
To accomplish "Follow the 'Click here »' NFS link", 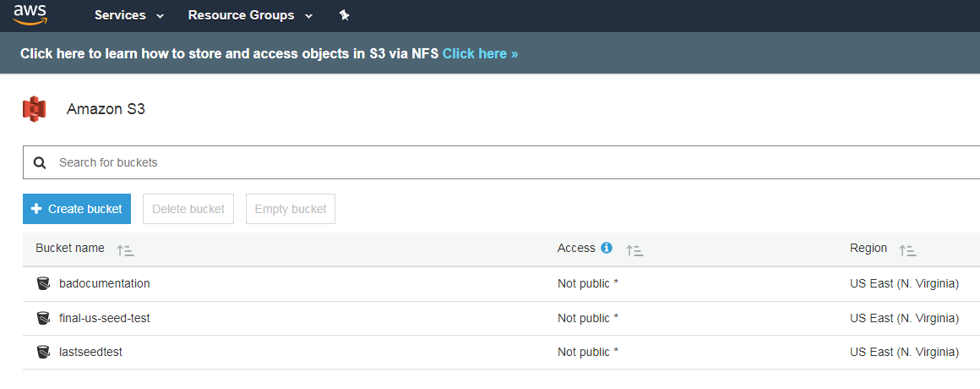I will pyautogui.click(x=480, y=54).
